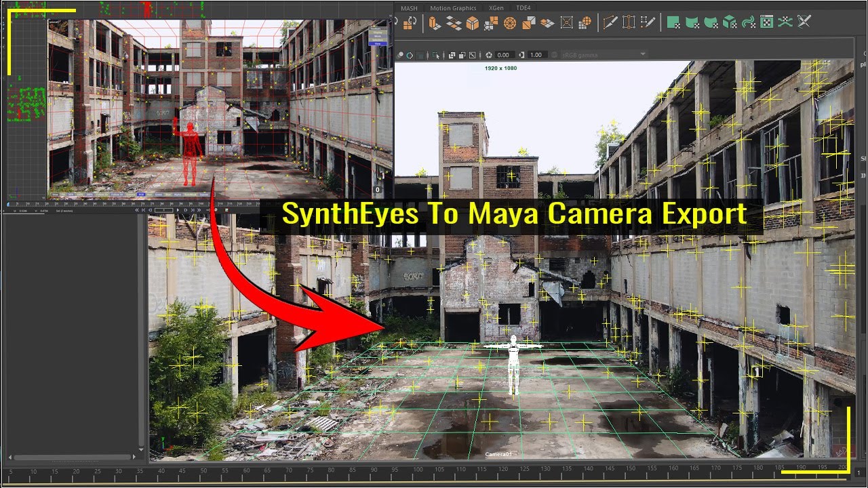The width and height of the screenshot is (868, 488).
Task: Click frame 150 on Maya time slider
Action: point(631,470)
